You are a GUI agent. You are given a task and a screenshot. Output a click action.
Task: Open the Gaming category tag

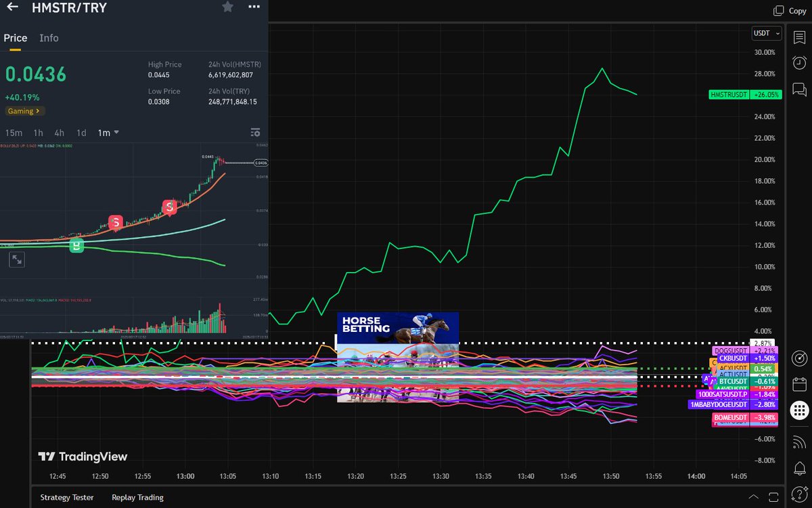tap(25, 111)
